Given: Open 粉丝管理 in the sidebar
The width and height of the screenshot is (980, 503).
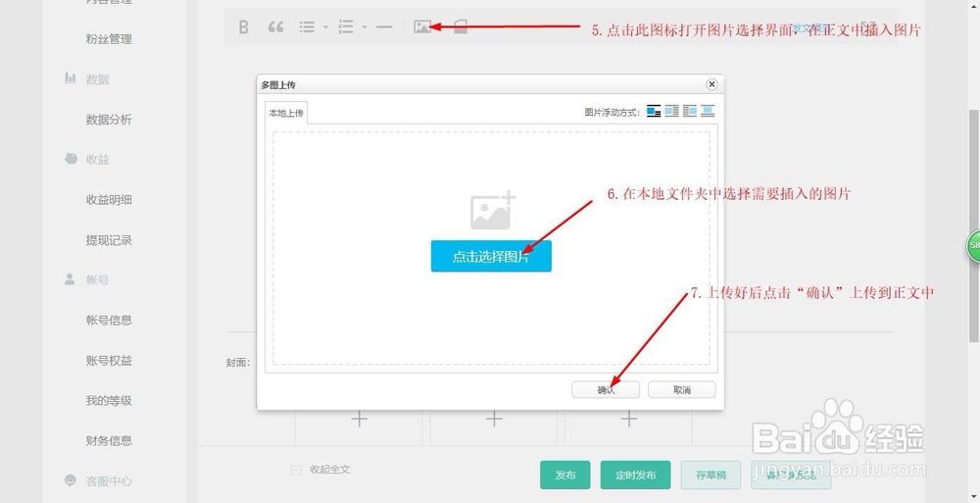Looking at the screenshot, I should (109, 39).
